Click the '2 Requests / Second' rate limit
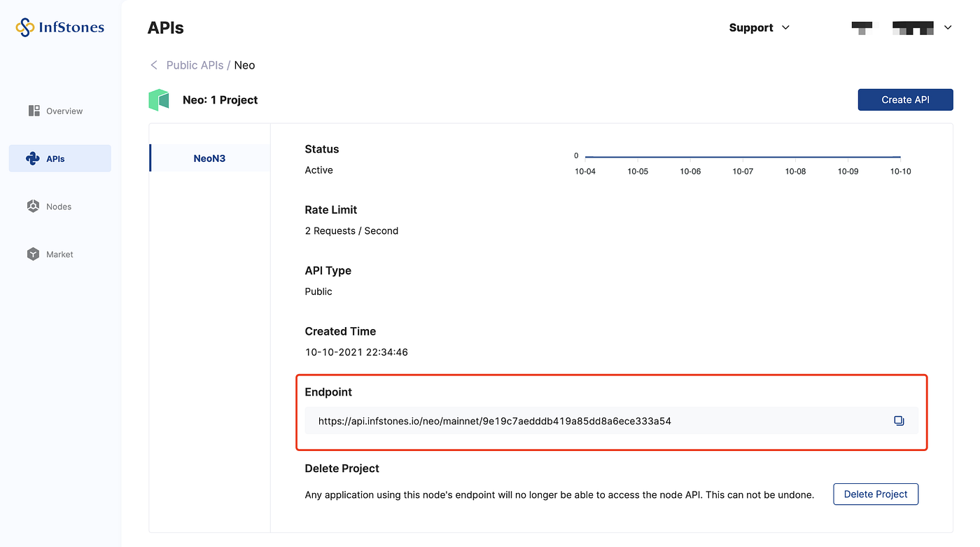 (x=351, y=230)
